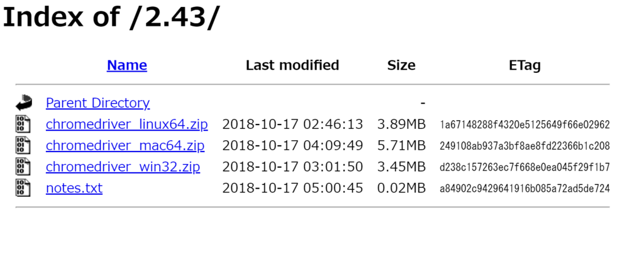The height and width of the screenshot is (254, 644).
Task: Click the binary file icon beside chromedriver_mac64.zip
Action: [23, 145]
